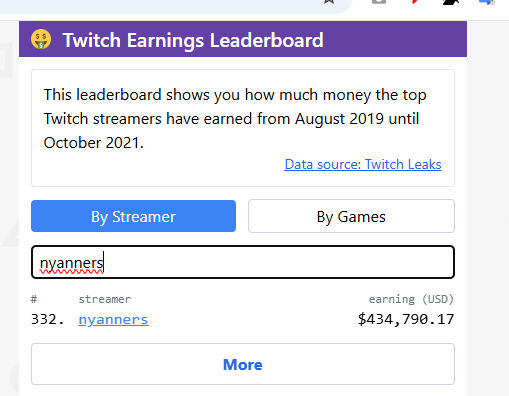509x396 pixels.
Task: Open the red extension icon in the toolbar
Action: (415, 2)
